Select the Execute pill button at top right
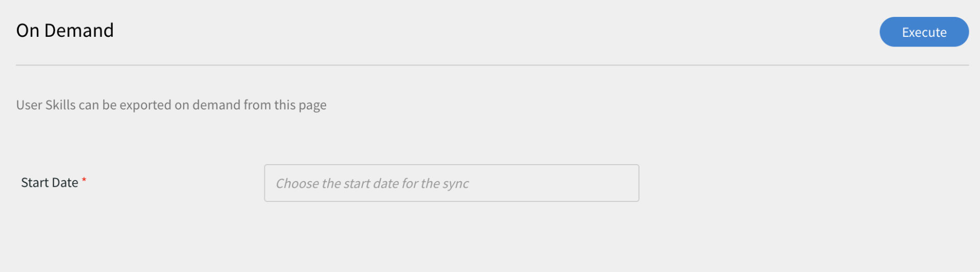The width and height of the screenshot is (980, 272). 924,32
